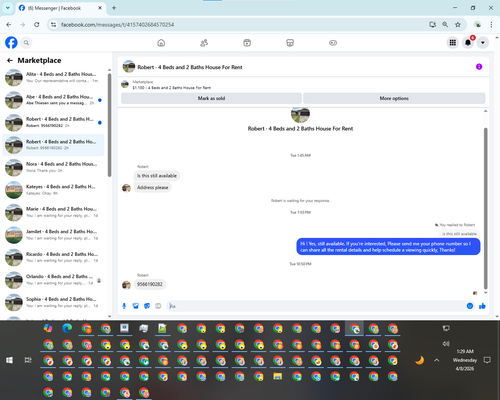Attach a photo with the image icon
500x400 pixels.
(x=136, y=306)
